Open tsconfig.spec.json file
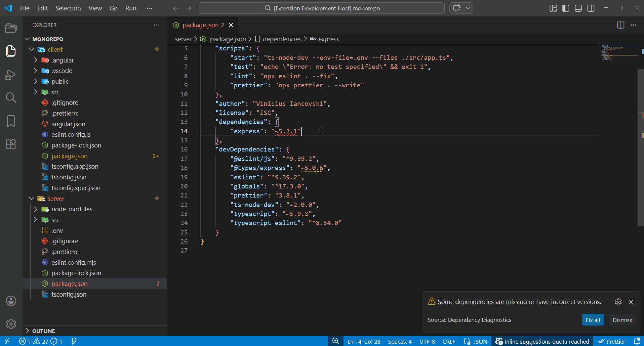 coord(76,188)
